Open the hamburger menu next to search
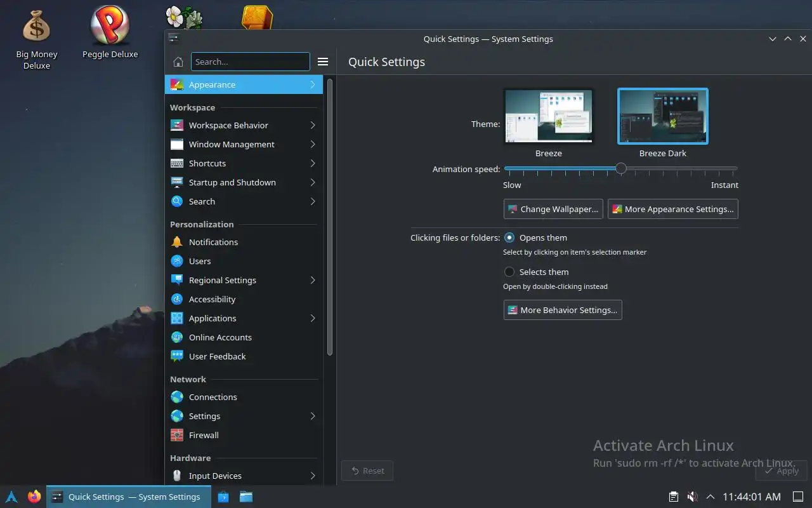Screen dimensions: 812x508 pyautogui.click(x=323, y=62)
